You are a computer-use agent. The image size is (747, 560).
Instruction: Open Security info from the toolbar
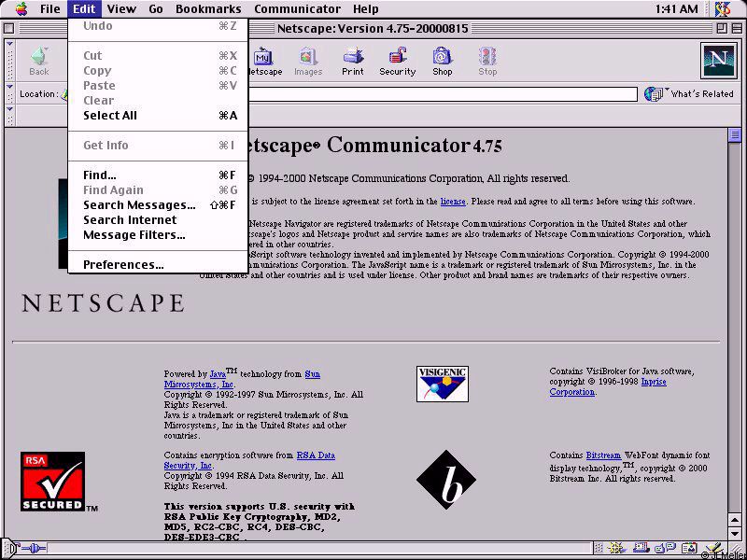(398, 62)
